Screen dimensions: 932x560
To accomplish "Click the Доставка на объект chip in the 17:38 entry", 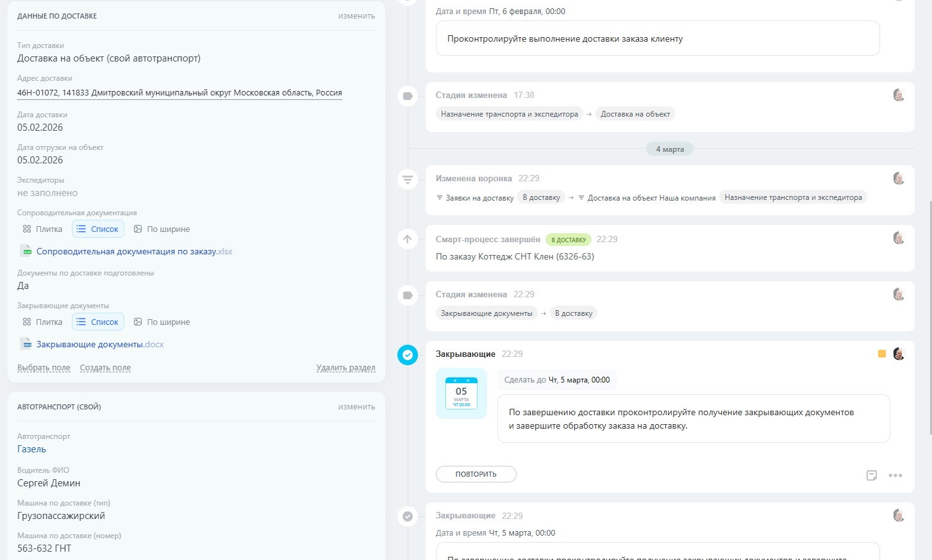I will point(635,114).
